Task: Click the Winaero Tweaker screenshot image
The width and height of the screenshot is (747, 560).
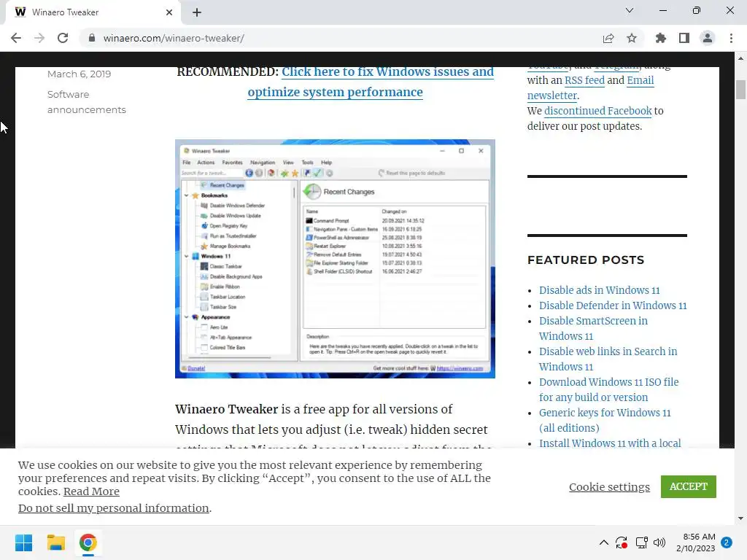Action: (335, 259)
